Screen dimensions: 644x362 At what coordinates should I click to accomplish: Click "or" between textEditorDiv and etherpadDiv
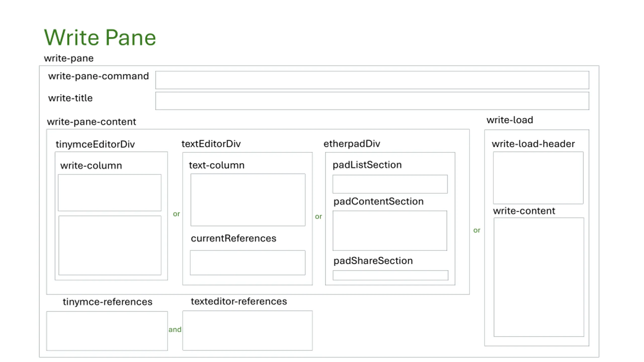pyautogui.click(x=318, y=217)
